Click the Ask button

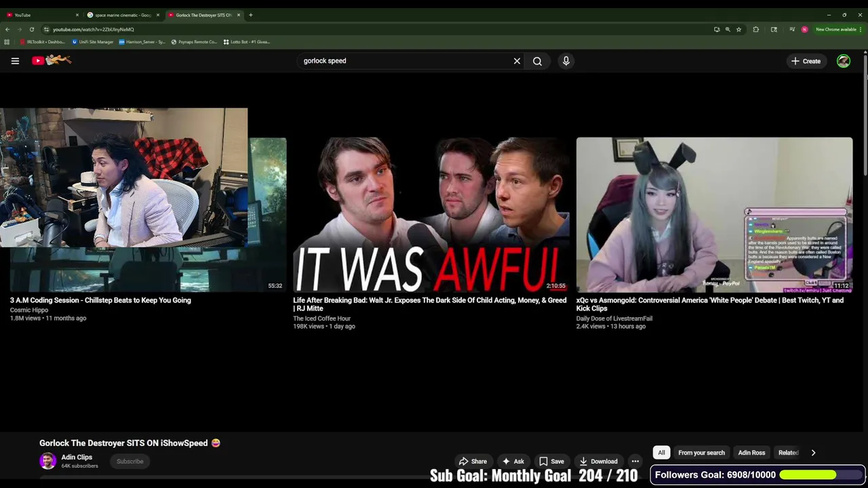[513, 462]
